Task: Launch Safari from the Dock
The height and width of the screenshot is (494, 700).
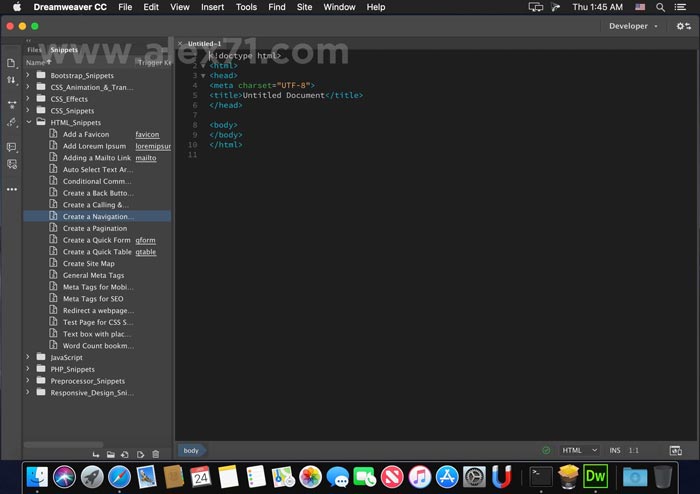Action: pos(119,476)
